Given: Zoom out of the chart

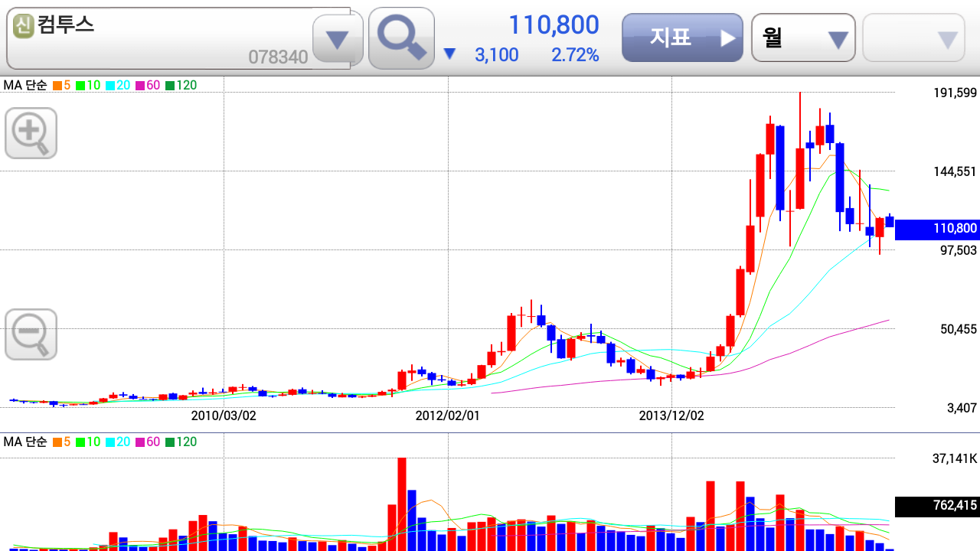Looking at the screenshot, I should coord(31,334).
